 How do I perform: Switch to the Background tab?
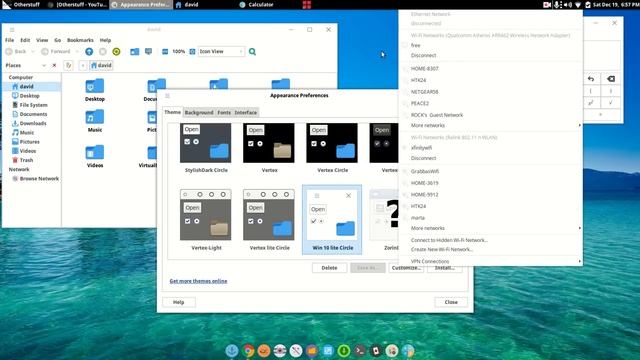(x=199, y=112)
